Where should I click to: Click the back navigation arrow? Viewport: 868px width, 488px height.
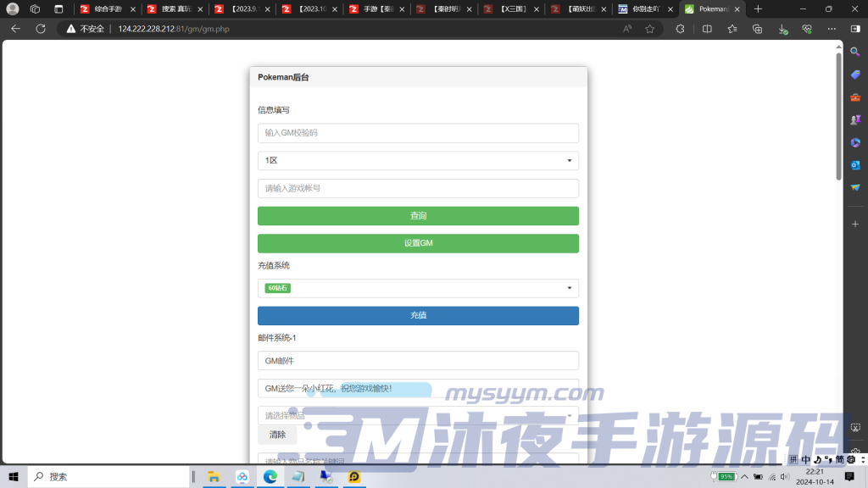tap(16, 28)
